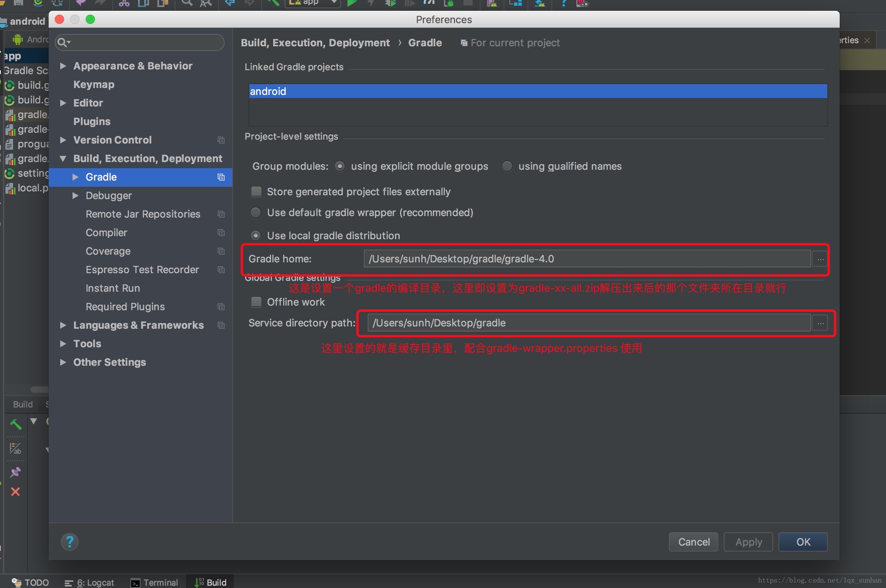Open Preferences help question mark button
Screen dimensions: 886x588
pyautogui.click(x=70, y=542)
